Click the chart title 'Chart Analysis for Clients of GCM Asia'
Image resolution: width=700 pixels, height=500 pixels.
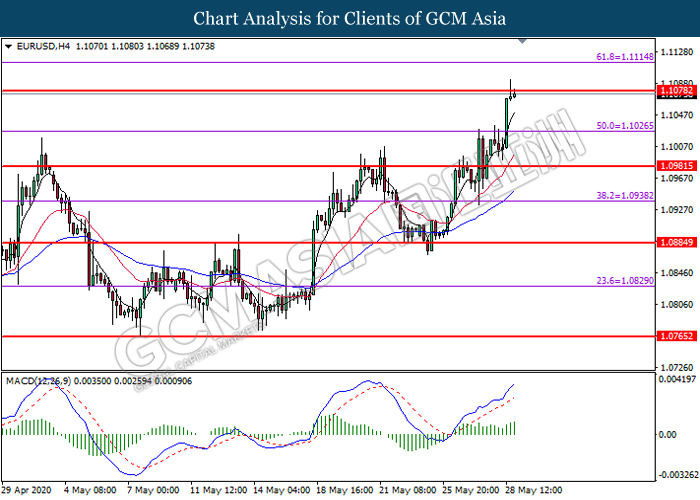pos(350,18)
